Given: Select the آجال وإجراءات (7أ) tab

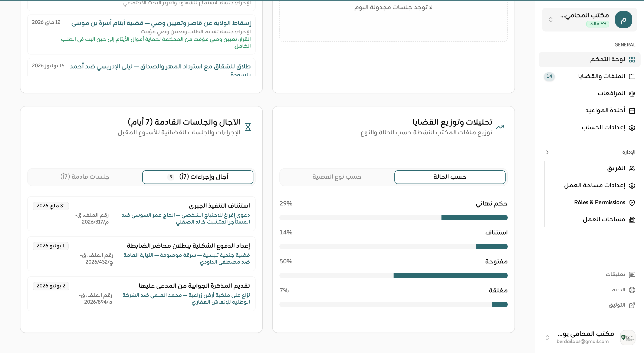Looking at the screenshot, I should (x=198, y=177).
